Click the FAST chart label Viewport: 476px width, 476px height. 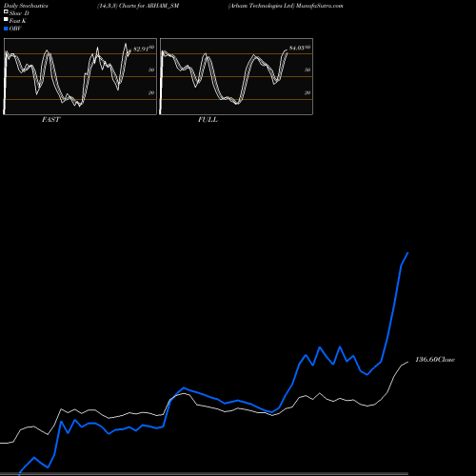tap(50, 120)
